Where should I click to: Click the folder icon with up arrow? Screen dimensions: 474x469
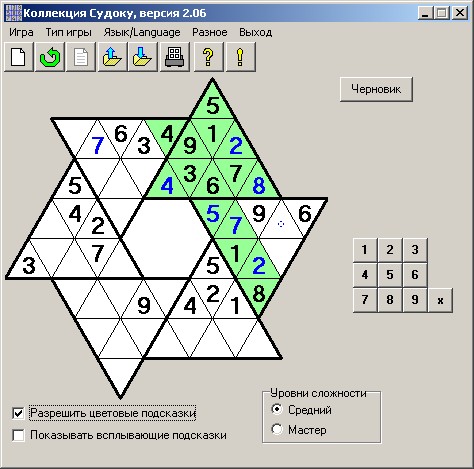coord(112,57)
